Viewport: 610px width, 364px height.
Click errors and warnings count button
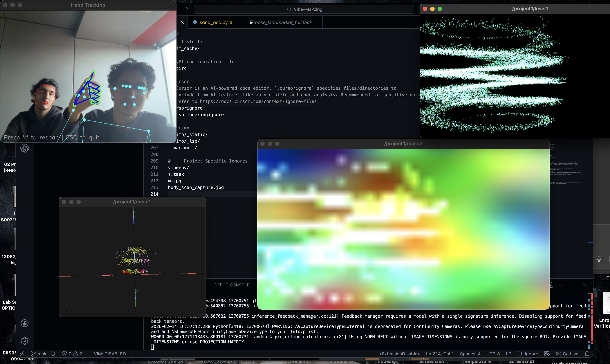coord(72,354)
